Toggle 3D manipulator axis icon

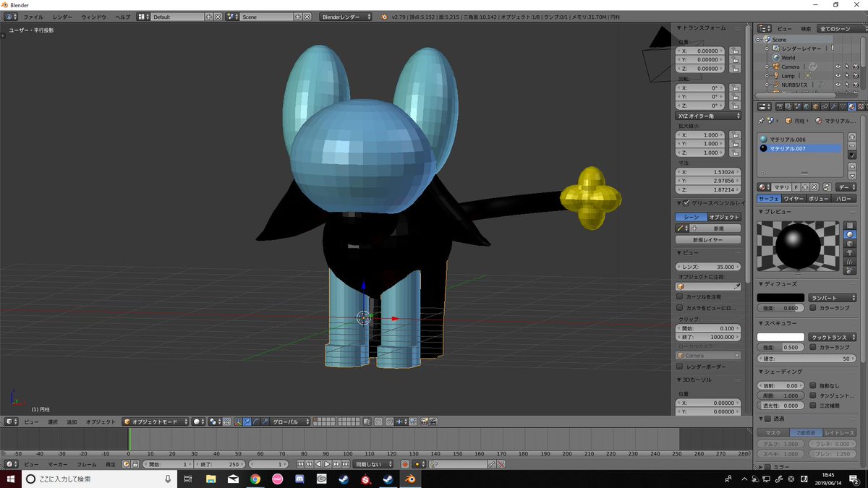(238, 421)
